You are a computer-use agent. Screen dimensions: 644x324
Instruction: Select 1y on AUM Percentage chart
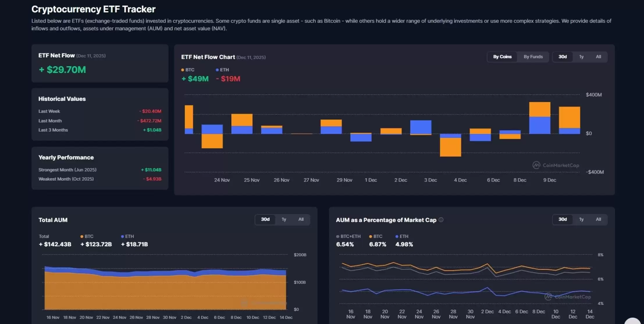tap(581, 219)
